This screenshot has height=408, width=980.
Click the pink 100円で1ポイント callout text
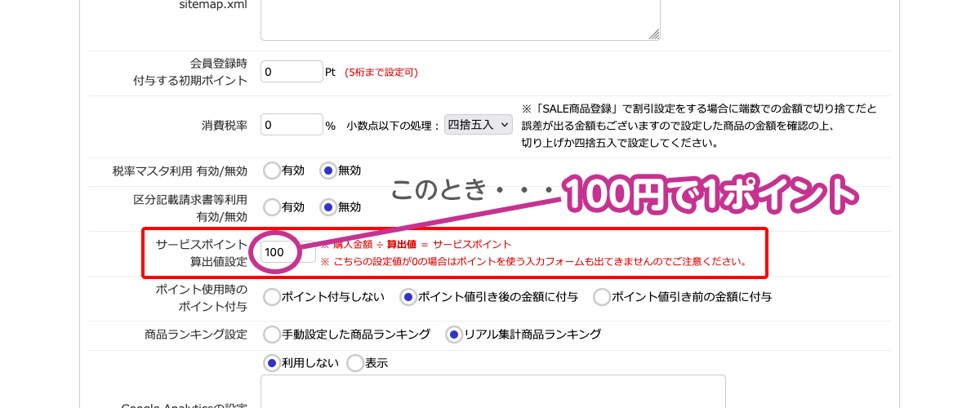(x=709, y=196)
